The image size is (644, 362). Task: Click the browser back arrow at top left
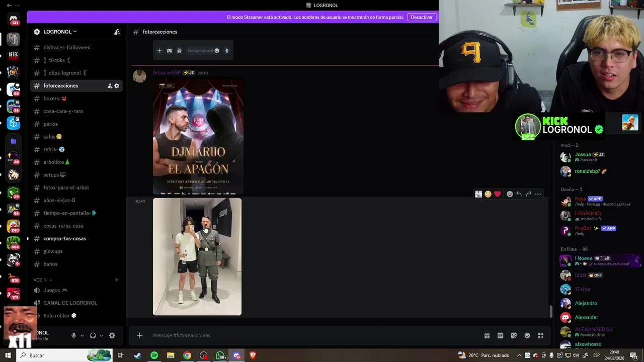9,5
